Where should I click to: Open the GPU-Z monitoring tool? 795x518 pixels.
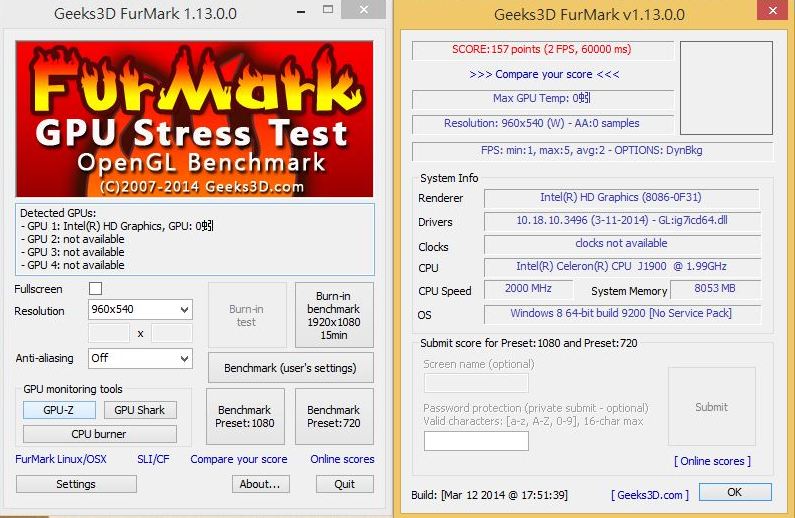point(59,410)
